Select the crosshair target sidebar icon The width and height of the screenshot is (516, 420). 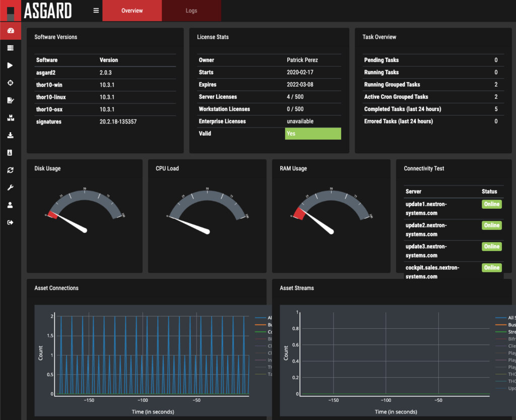coord(11,83)
